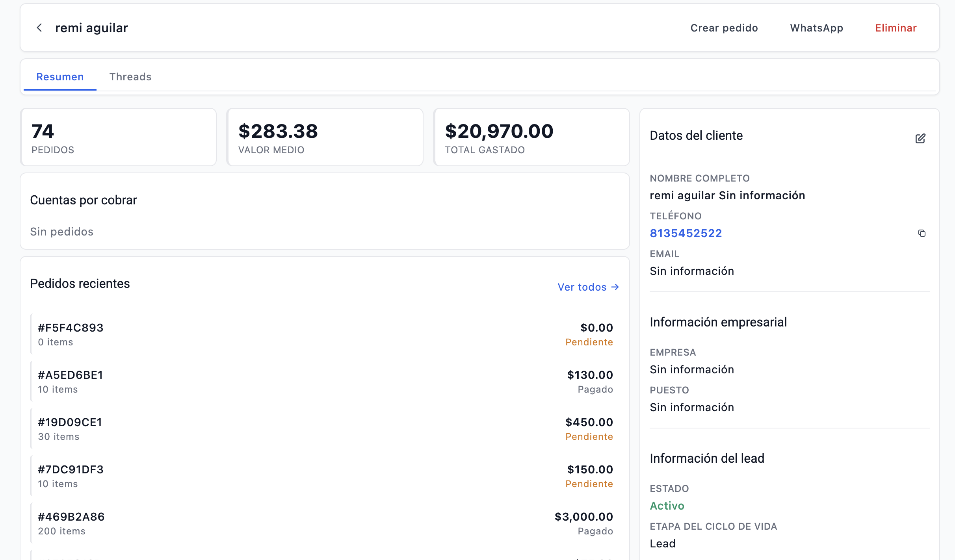Click the 74 Pedidos stat card
Image resolution: width=955 pixels, height=560 pixels.
click(x=118, y=137)
